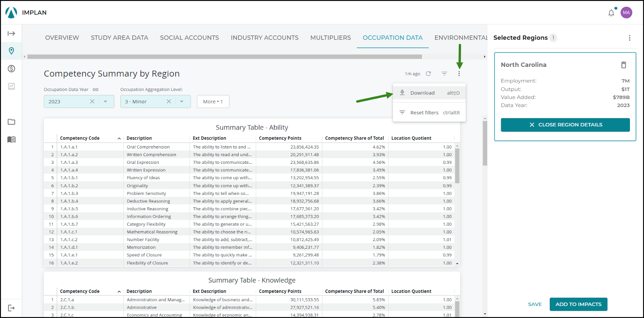Sort Ability table by Location Quotient column
Viewport: 644px width, 318px height.
tap(411, 138)
